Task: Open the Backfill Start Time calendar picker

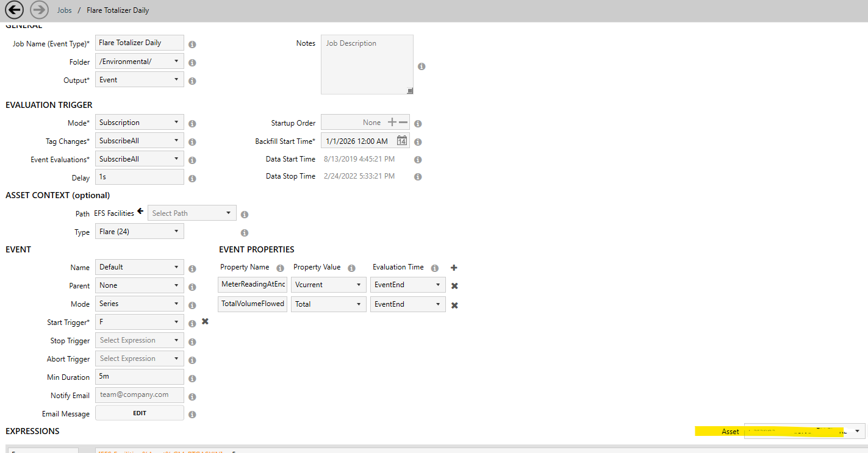Action: pos(401,141)
